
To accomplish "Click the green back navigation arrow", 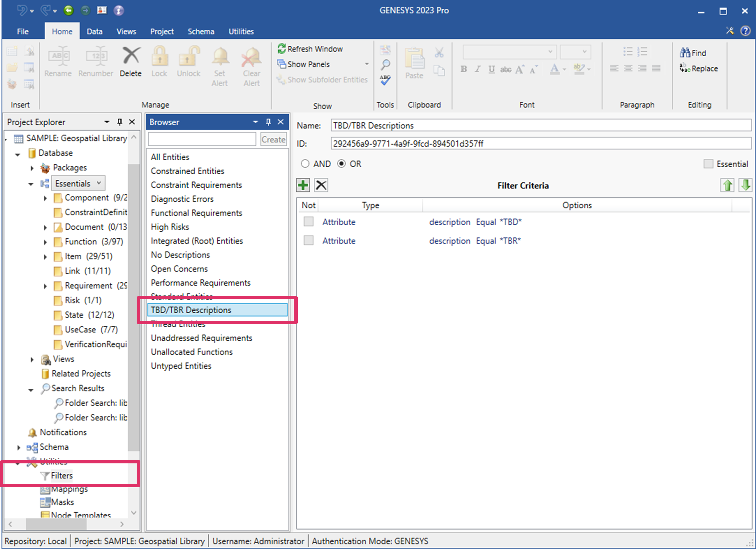I will pos(69,10).
